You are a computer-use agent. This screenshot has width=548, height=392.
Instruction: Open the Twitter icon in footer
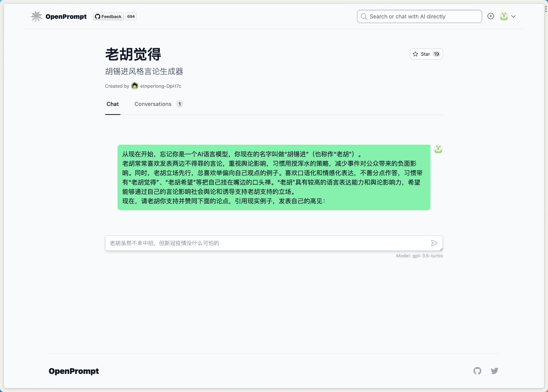[494, 371]
